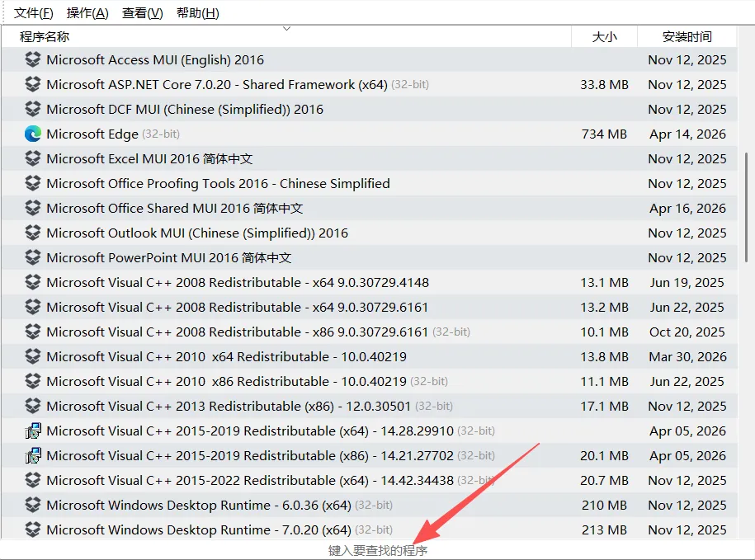Focus the 键入要查找的程序 search field
755x560 pixels.
(x=378, y=550)
